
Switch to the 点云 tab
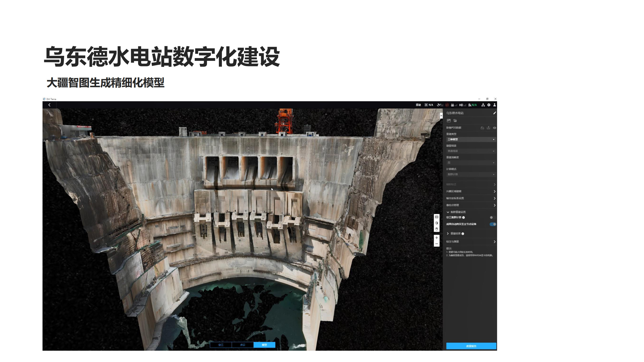[243, 345]
